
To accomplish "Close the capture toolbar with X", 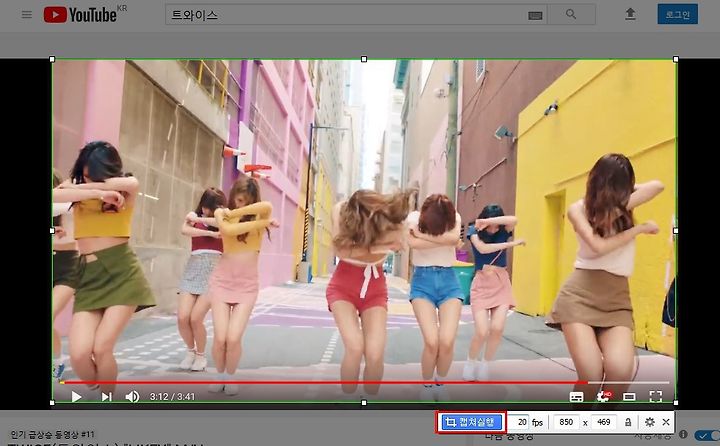I will click(x=666, y=422).
